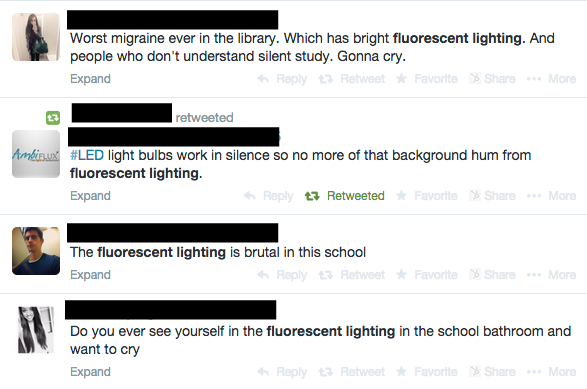Click the #LED hashtag link
Screen dimensions: 587x389
[x=87, y=155]
